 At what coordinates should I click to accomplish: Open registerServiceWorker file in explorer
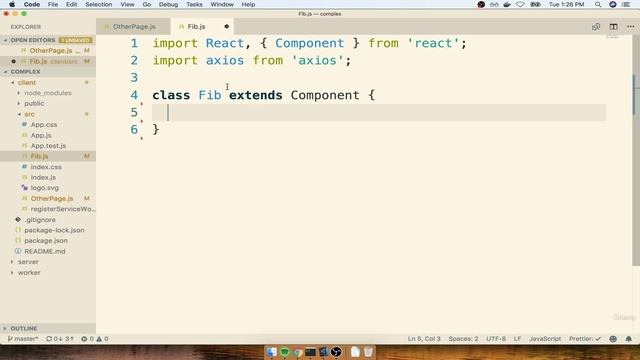tap(63, 209)
